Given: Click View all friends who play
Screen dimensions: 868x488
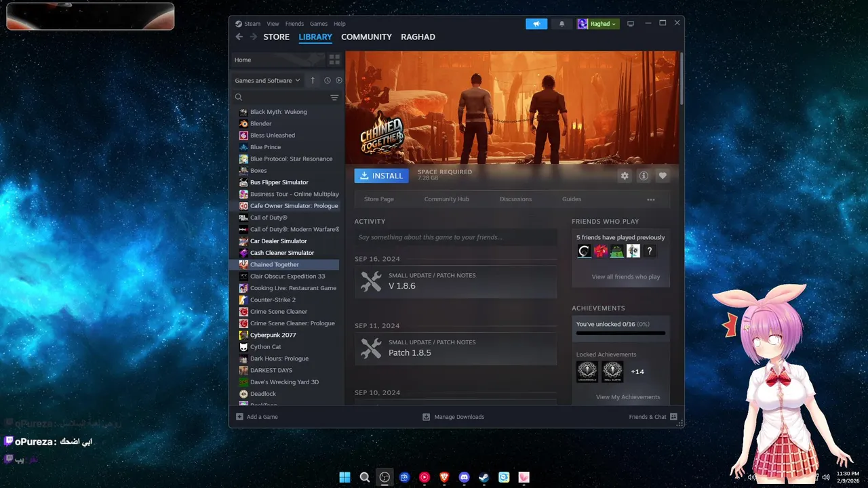Looking at the screenshot, I should [625, 277].
